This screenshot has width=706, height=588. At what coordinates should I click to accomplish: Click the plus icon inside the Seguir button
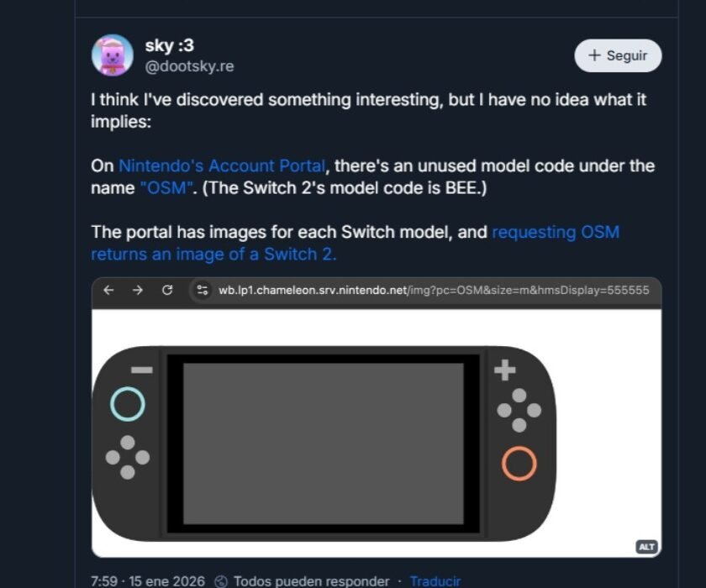coord(594,55)
